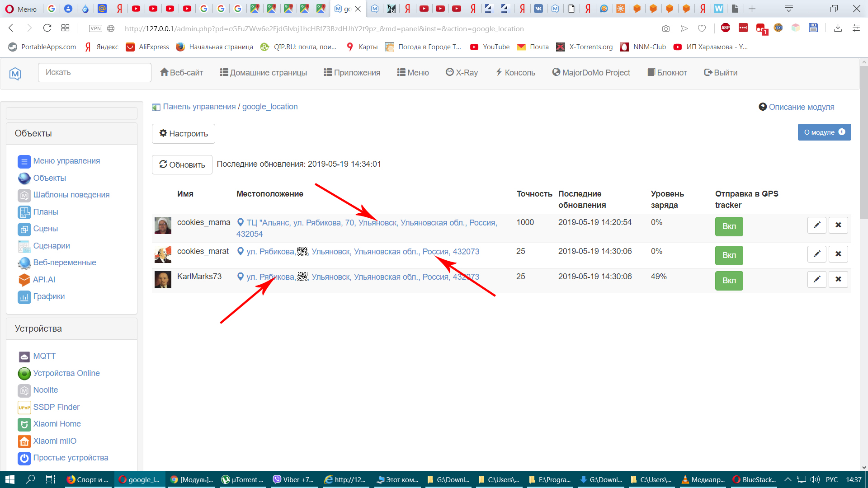Click the map pin icon for cookies_marat
Screen dimensions: 868x488
(x=241, y=251)
